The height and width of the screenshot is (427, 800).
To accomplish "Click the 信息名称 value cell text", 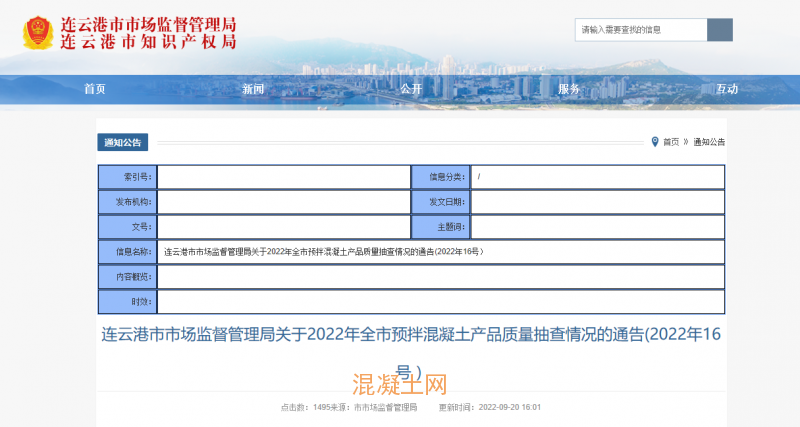I will tap(324, 251).
